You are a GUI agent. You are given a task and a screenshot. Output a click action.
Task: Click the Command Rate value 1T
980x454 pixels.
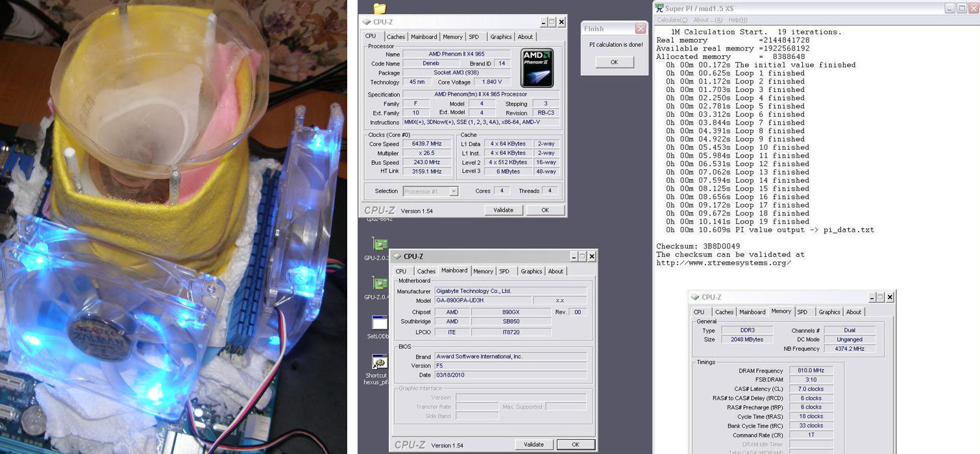click(811, 435)
